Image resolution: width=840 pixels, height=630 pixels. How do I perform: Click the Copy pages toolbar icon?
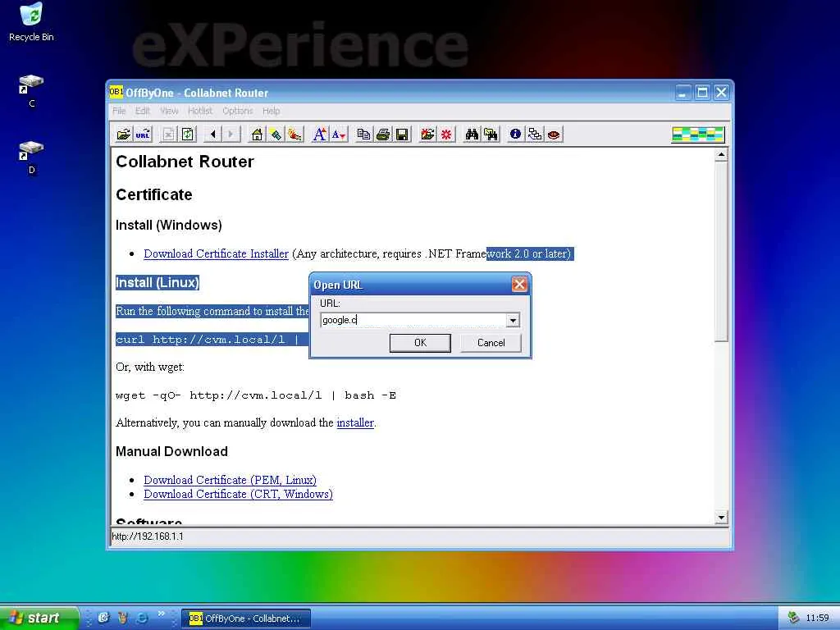pos(363,134)
